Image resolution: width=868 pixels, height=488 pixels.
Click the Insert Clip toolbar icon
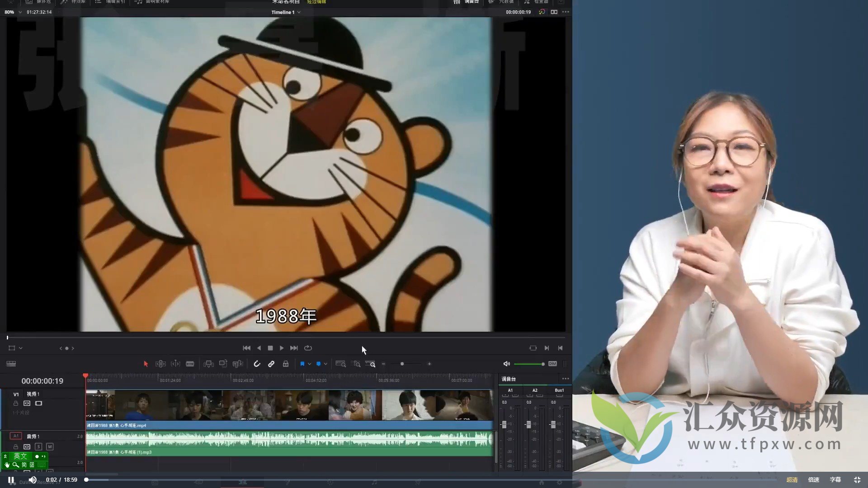pyautogui.click(x=208, y=364)
